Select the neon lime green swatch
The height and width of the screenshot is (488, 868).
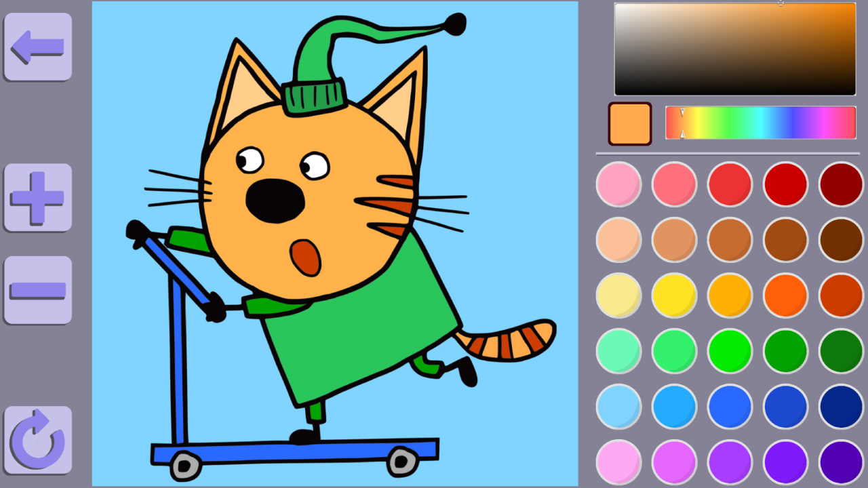pos(730,350)
